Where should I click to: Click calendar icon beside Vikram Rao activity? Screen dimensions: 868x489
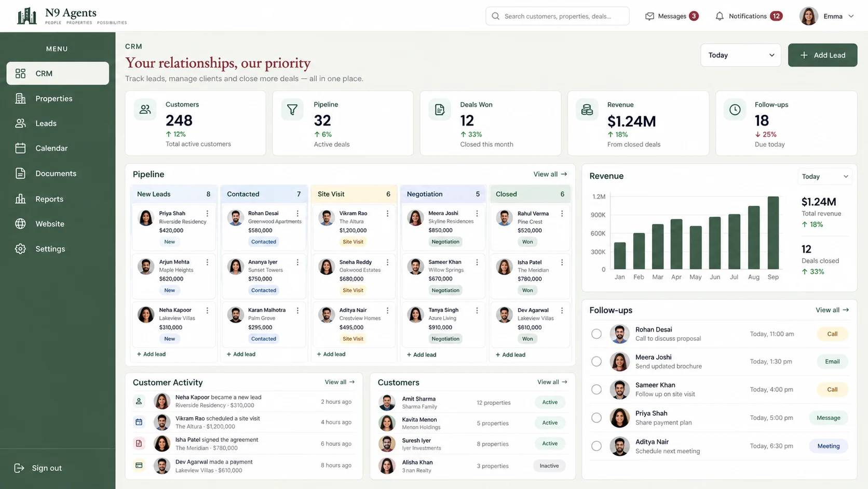139,422
